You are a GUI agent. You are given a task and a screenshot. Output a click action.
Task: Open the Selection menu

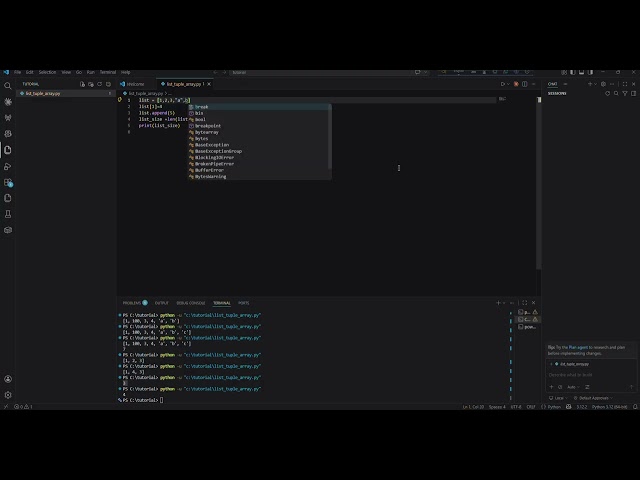pos(47,72)
